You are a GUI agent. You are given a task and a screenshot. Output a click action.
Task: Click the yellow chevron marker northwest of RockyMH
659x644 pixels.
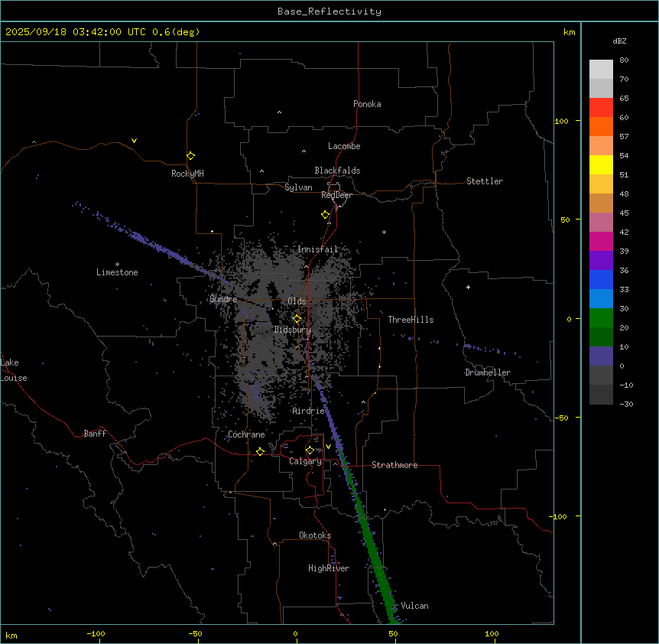134,141
